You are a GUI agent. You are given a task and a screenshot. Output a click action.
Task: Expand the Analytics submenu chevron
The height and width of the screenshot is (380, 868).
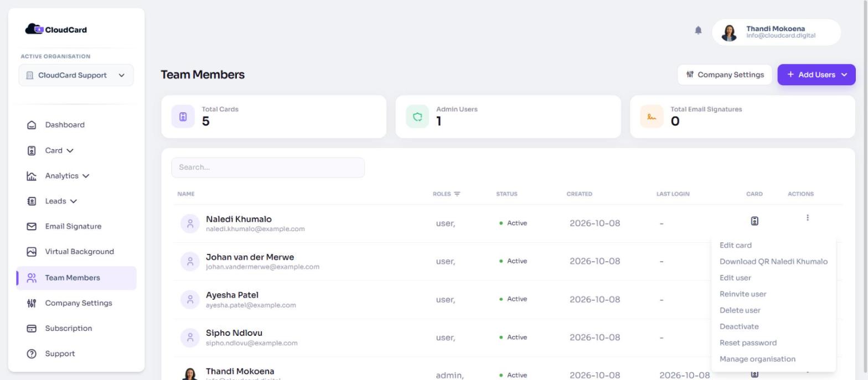click(x=86, y=176)
